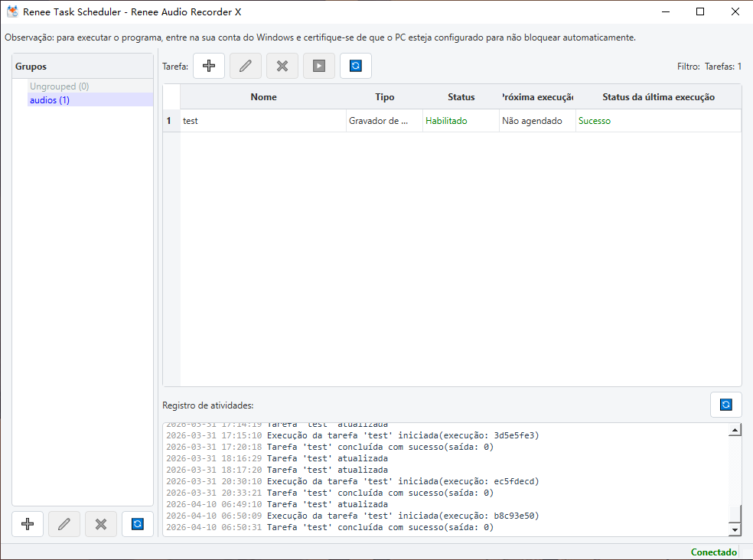Viewport: 753px width, 560px height.
Task: Select the 'test' task name cell
Action: tap(263, 121)
